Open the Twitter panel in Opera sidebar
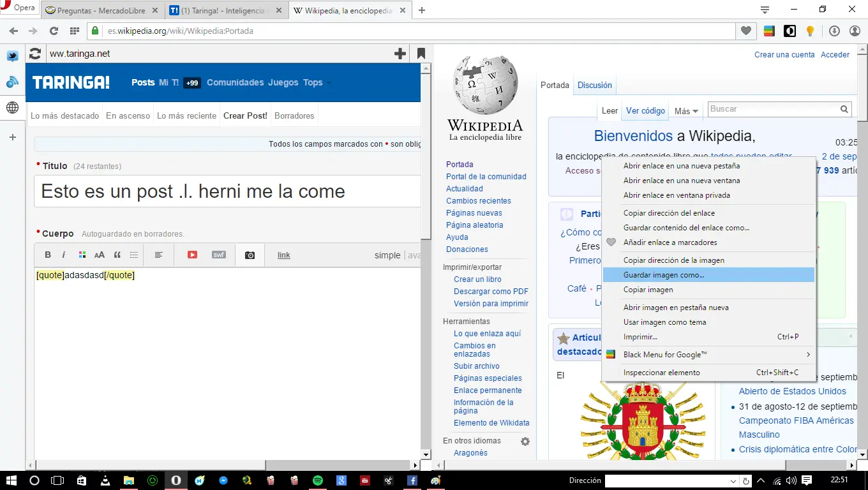This screenshot has width=868, height=490. click(12, 56)
